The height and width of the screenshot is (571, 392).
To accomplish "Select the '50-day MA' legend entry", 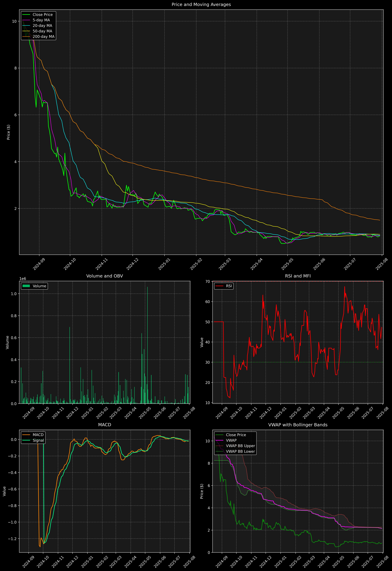I will coord(42,31).
